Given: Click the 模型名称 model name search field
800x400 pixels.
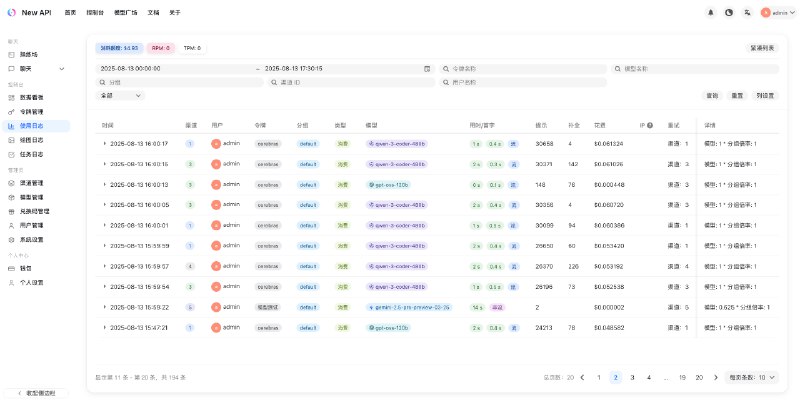Looking at the screenshot, I should tap(695, 69).
